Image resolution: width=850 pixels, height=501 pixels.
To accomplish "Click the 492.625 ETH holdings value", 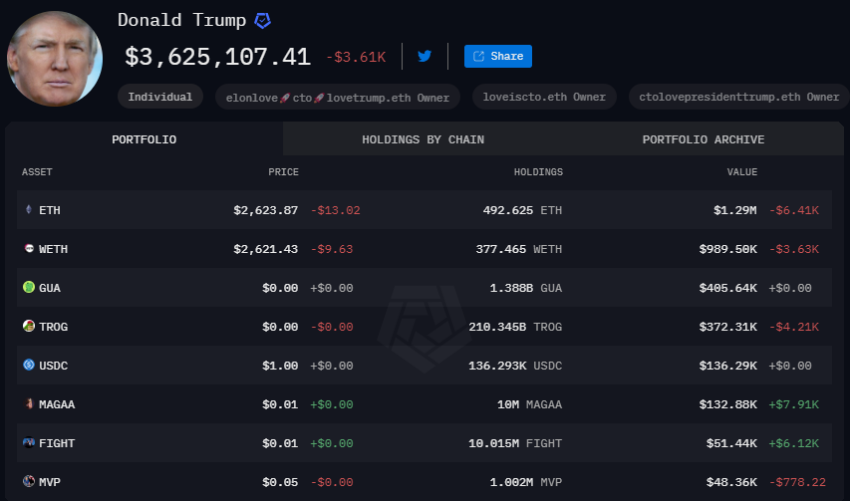I will (x=523, y=210).
